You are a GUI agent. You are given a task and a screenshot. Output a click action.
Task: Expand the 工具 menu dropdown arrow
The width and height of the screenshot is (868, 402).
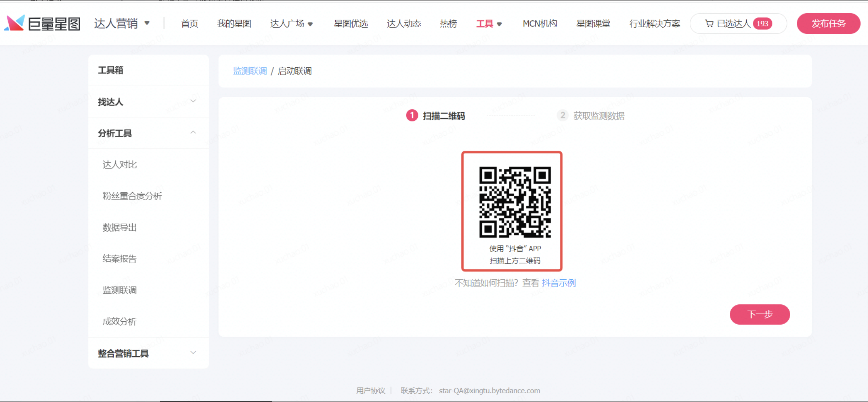click(499, 24)
